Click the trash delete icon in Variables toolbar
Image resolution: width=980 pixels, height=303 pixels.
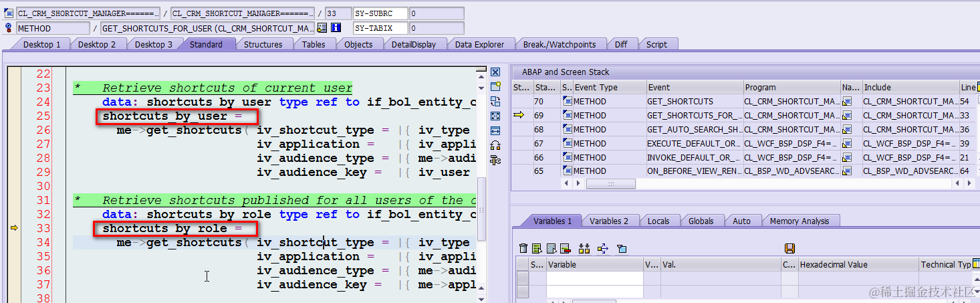click(x=523, y=248)
